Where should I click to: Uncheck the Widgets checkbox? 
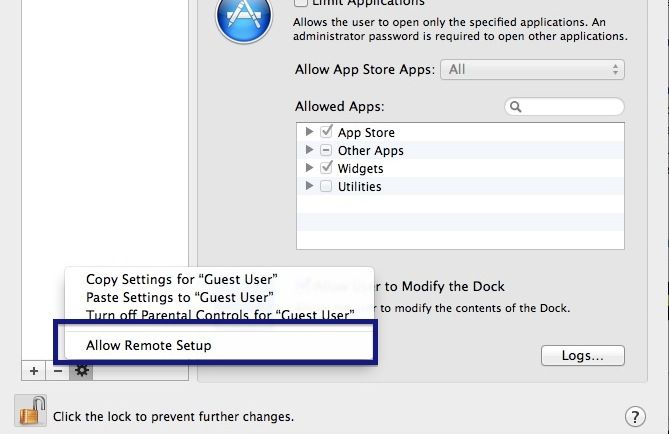[x=326, y=168]
